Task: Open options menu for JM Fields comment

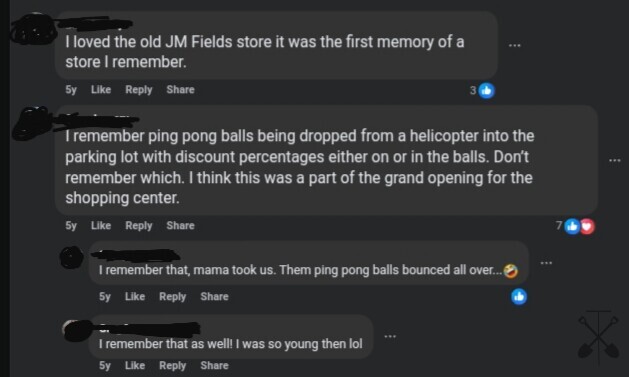Action: (514, 45)
